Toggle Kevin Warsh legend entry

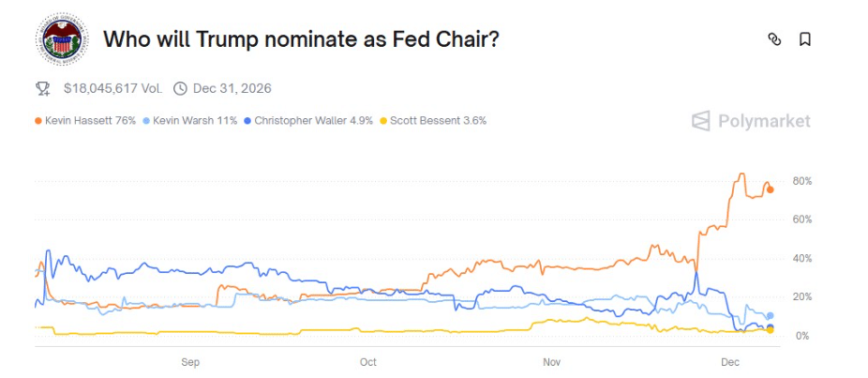(194, 120)
